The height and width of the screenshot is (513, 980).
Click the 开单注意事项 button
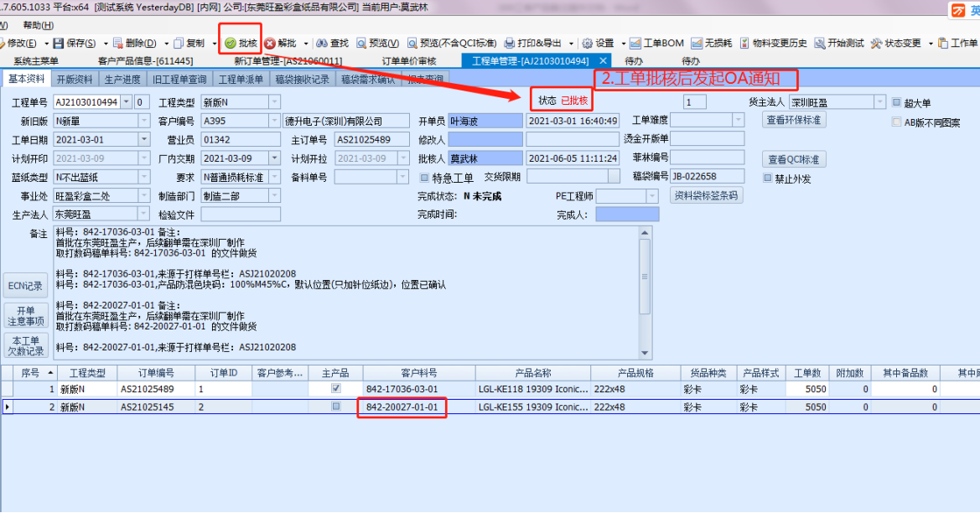click(x=26, y=315)
